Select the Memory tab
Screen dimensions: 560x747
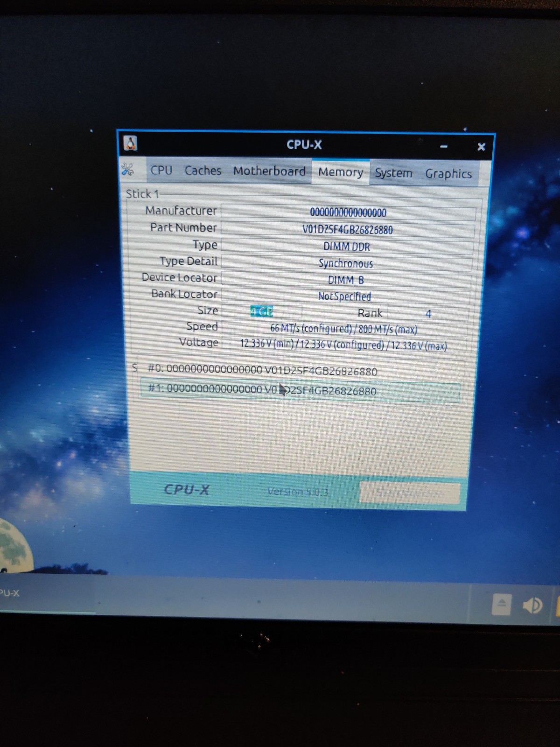coord(341,172)
